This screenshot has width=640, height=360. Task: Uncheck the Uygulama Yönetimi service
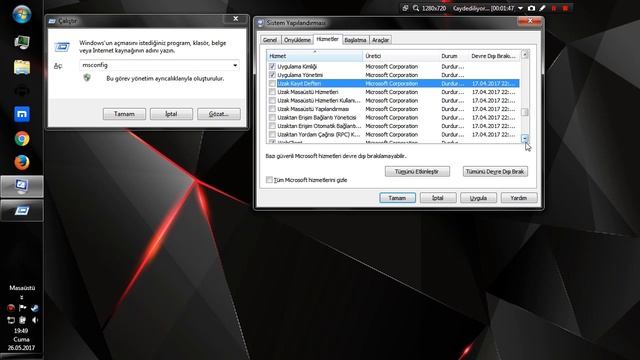pos(272,75)
